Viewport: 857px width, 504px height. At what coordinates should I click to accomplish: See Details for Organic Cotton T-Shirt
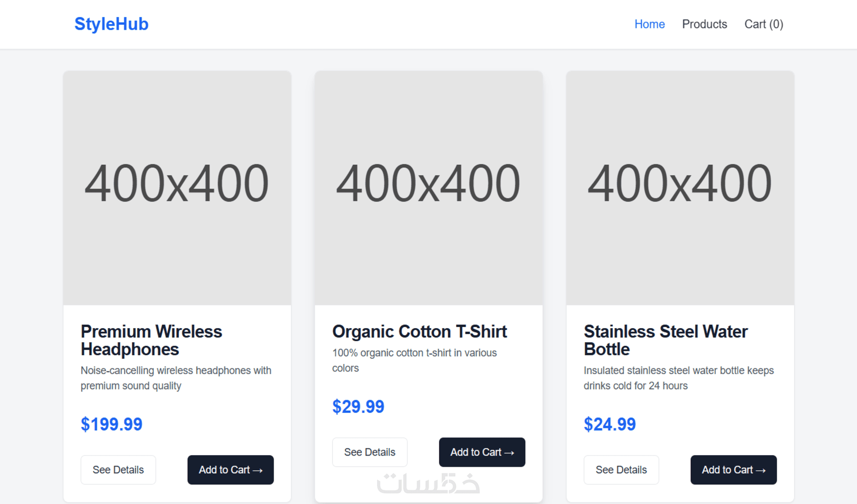point(370,452)
